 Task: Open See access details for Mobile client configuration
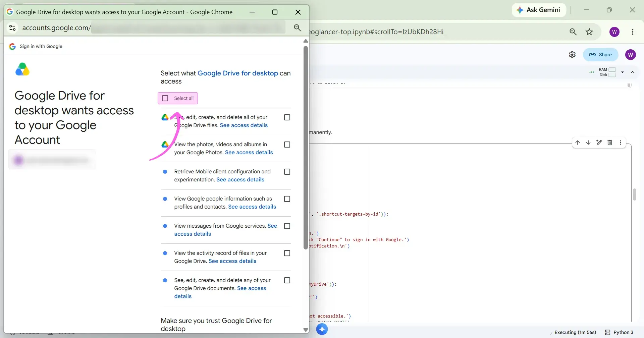(x=240, y=180)
